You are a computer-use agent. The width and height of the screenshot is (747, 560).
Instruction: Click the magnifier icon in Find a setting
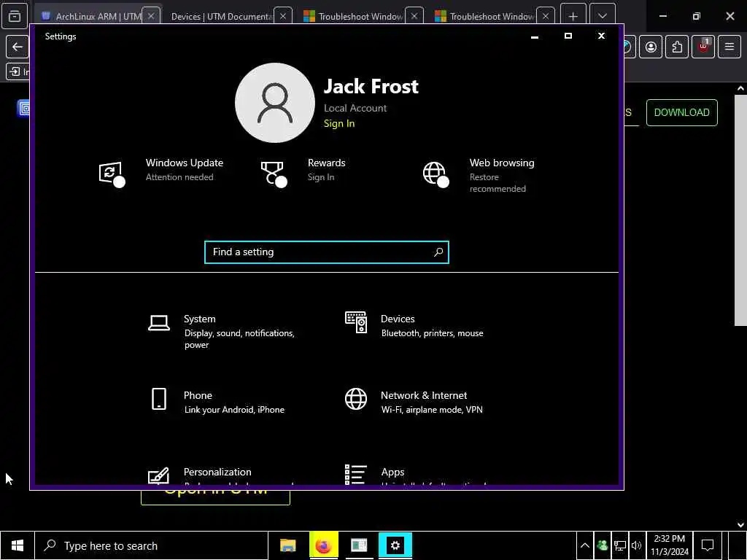pyautogui.click(x=438, y=252)
